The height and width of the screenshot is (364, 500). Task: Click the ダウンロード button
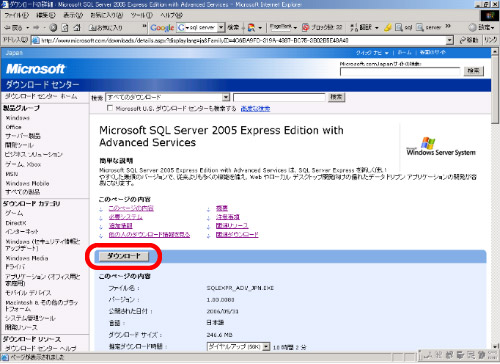(x=124, y=256)
